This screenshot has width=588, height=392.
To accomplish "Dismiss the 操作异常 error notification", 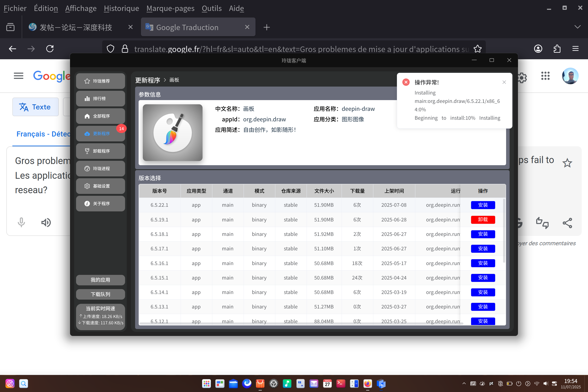I will (504, 82).
